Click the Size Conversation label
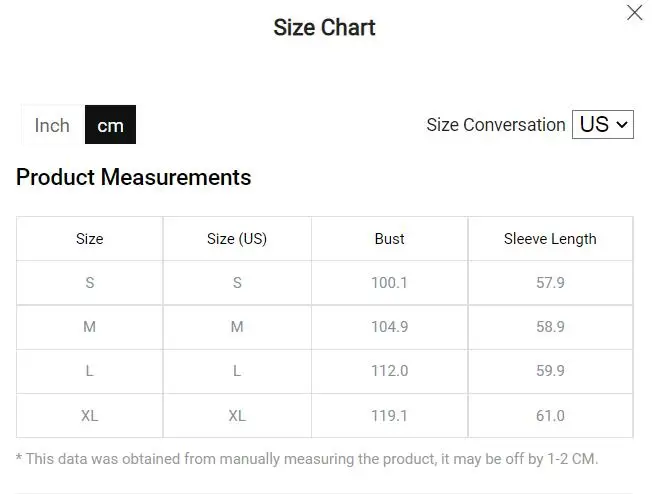This screenshot has height=494, width=654. (495, 125)
